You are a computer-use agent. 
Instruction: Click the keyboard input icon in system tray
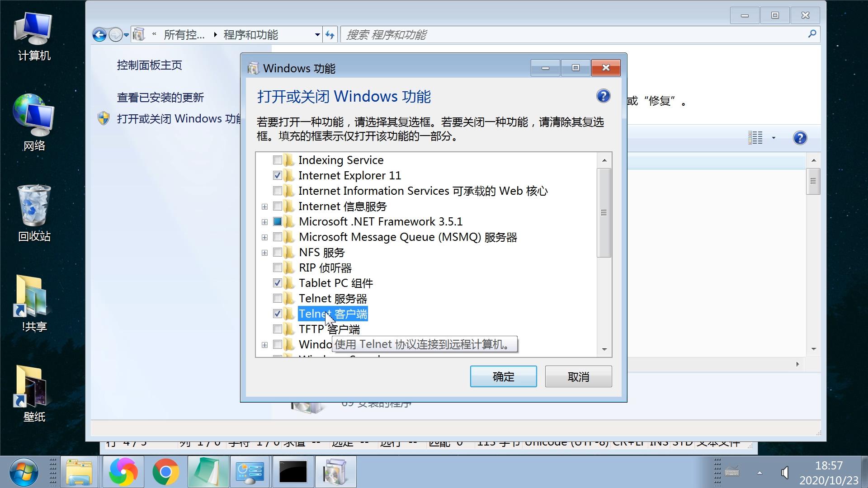point(732,472)
